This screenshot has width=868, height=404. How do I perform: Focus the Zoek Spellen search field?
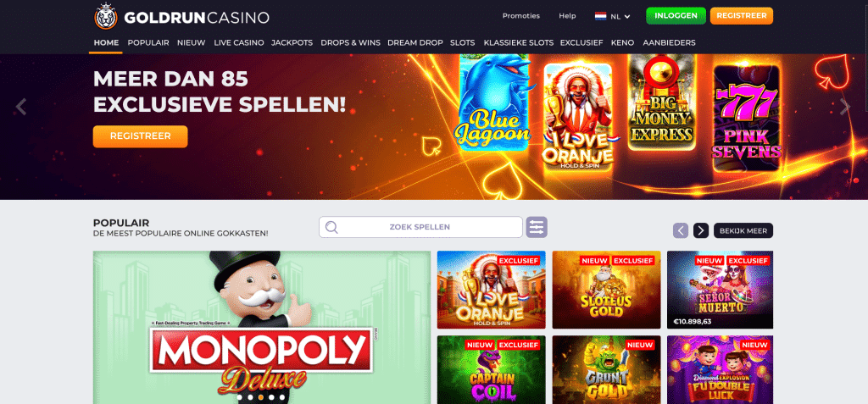point(420,227)
